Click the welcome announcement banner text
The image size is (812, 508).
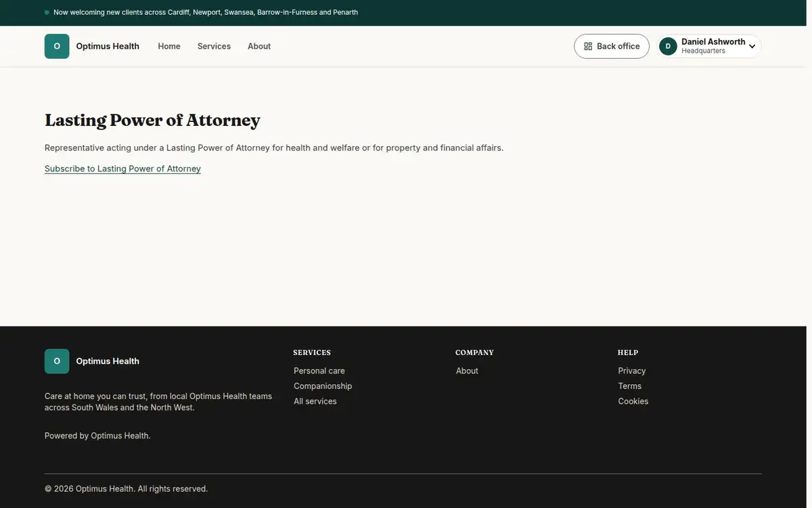[206, 12]
